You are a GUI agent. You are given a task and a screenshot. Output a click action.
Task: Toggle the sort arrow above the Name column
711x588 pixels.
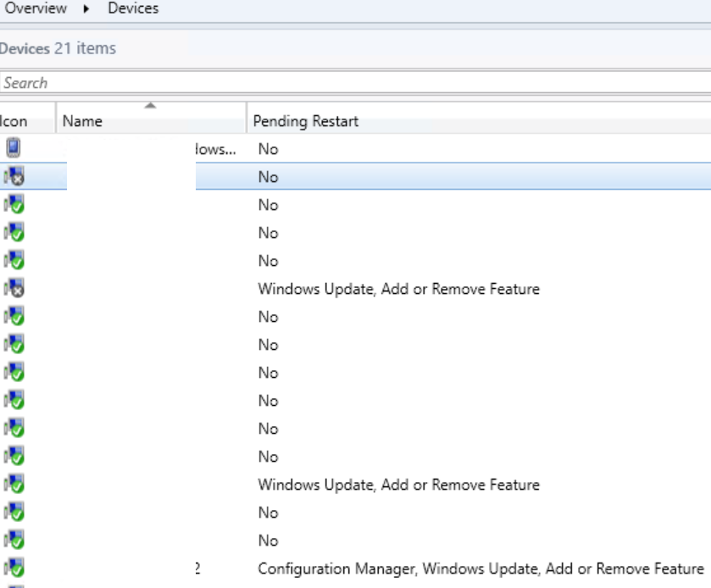click(x=150, y=106)
